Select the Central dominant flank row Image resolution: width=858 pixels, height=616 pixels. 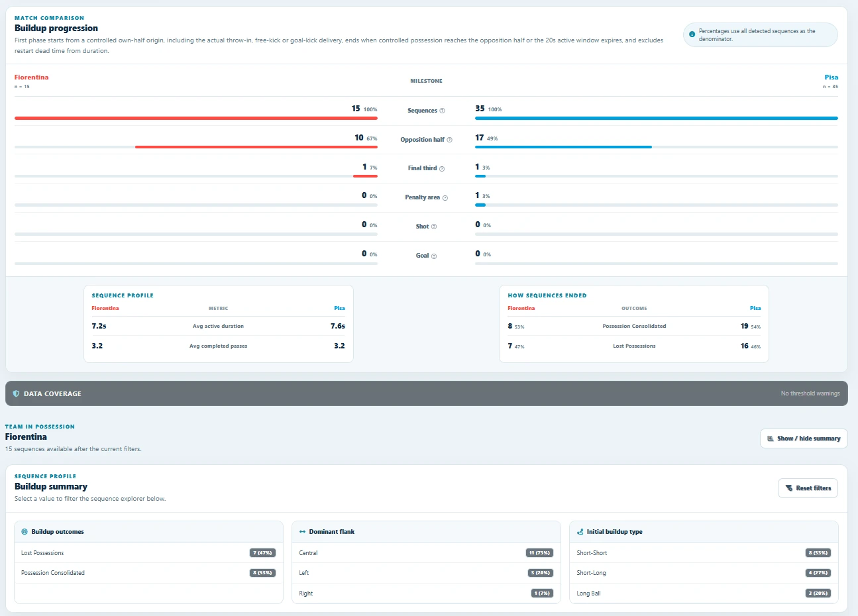pos(426,553)
